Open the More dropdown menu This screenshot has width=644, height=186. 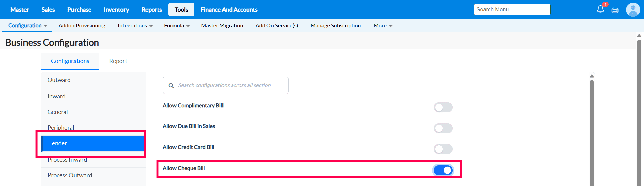point(383,26)
